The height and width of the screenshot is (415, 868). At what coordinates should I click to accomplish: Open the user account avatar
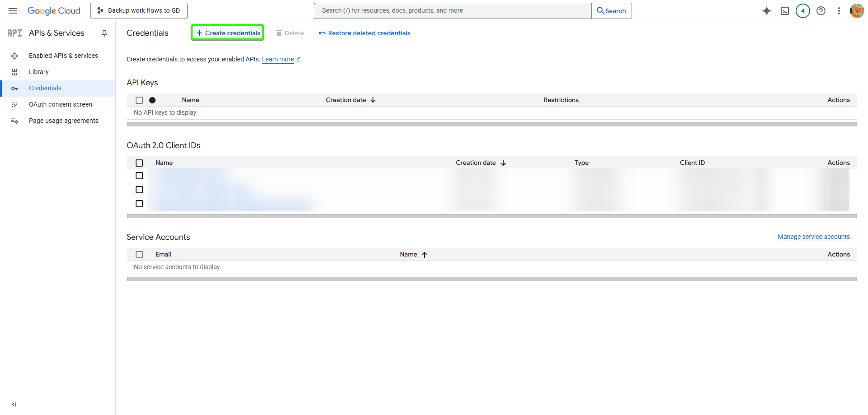tap(857, 11)
